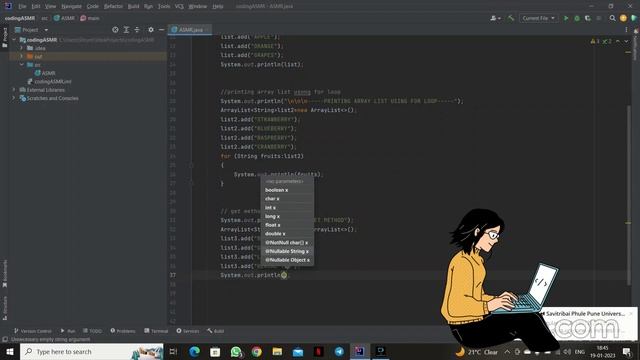
Task: Open the Build tool window at bottom
Action: [216, 331]
